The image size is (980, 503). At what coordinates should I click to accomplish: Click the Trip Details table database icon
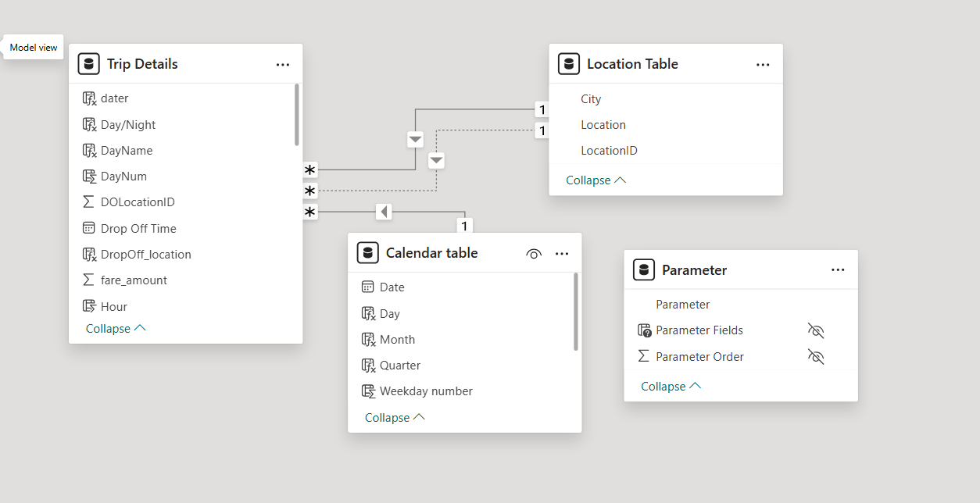[x=88, y=64]
